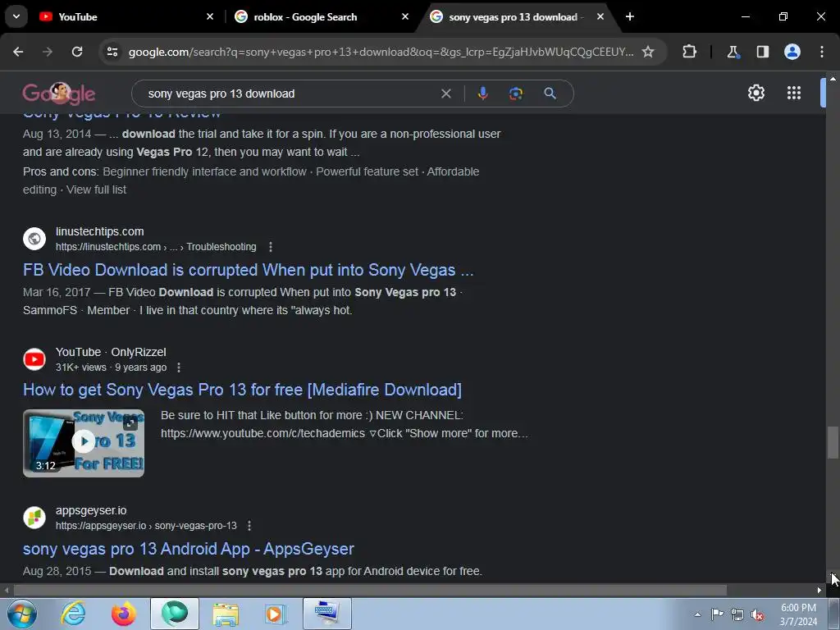This screenshot has width=840, height=630.
Task: Open site information icon in address bar
Action: [x=112, y=52]
